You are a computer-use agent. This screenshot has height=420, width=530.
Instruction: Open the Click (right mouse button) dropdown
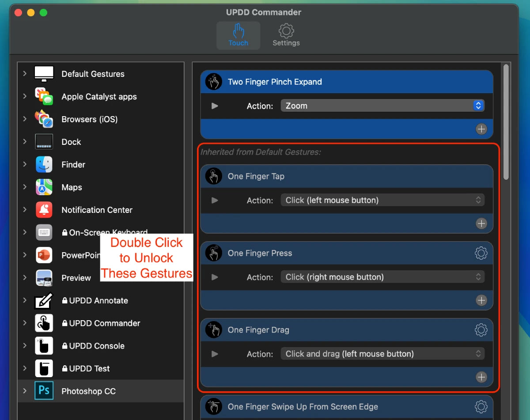[382, 277]
